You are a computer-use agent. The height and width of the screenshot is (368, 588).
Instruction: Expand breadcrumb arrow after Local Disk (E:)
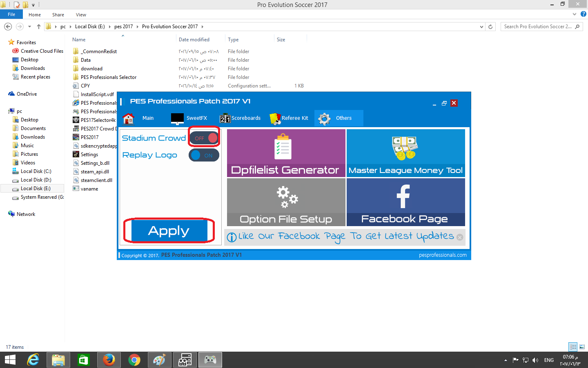[x=109, y=27]
